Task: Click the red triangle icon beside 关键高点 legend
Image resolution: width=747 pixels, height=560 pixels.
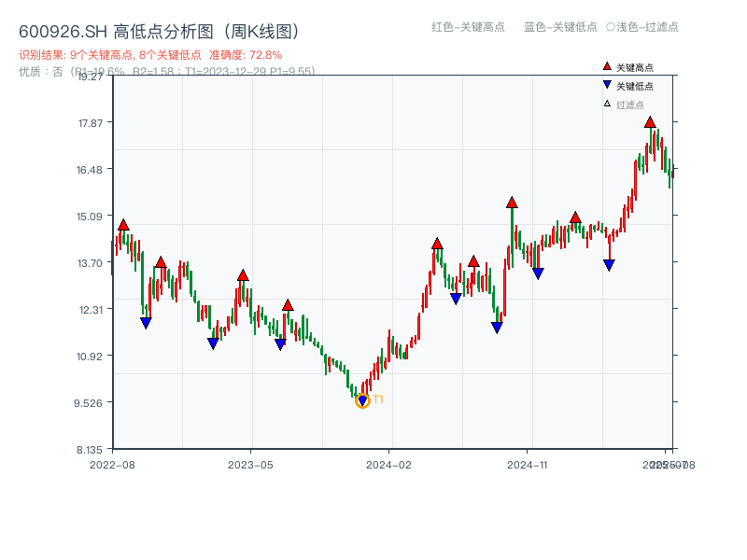Action: [x=607, y=66]
